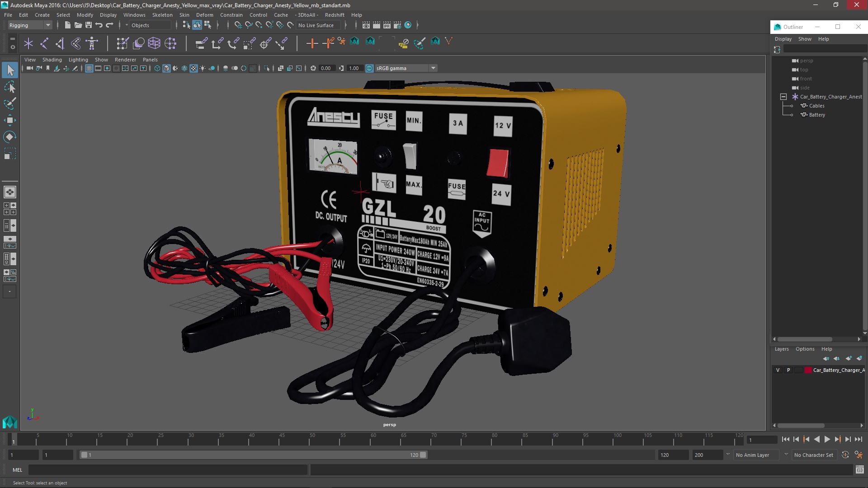Go to end of playback range
This screenshot has height=488, width=868.
pos(859,439)
